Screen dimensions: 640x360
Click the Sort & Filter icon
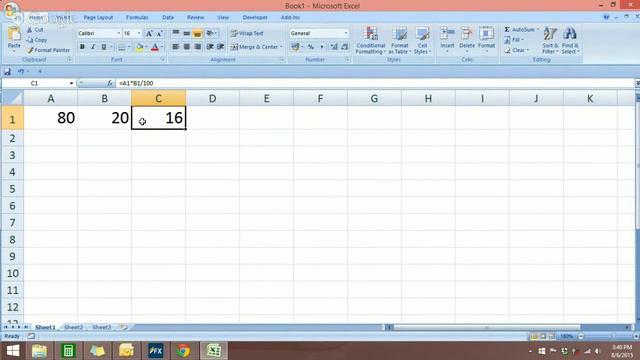click(x=550, y=34)
